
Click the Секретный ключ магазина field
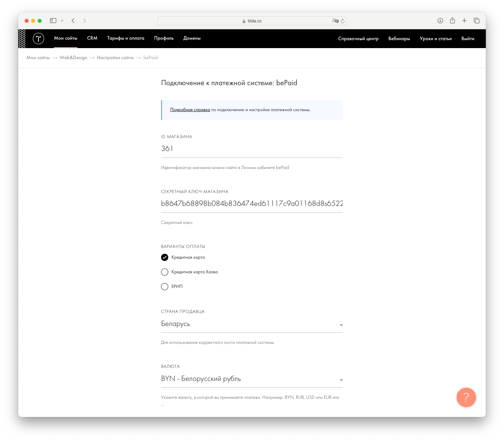point(252,204)
